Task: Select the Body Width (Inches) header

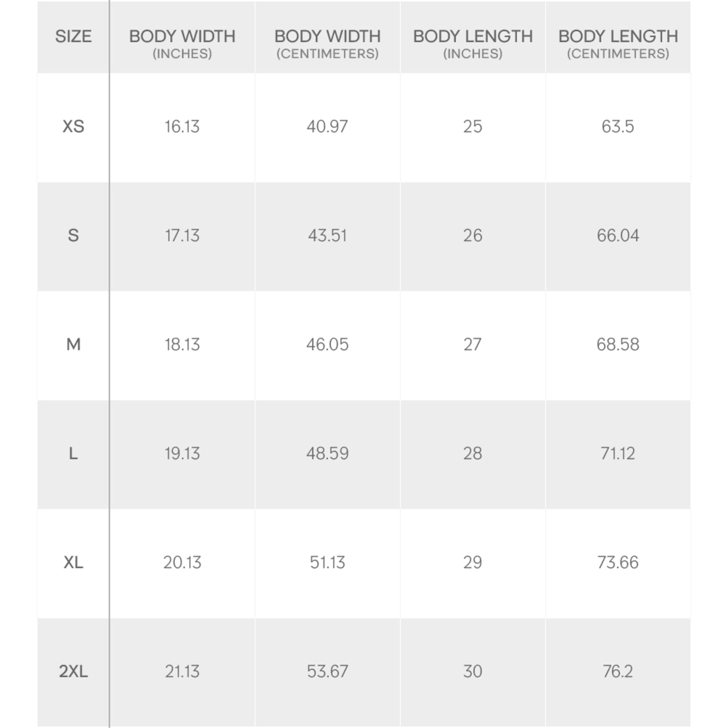Action: coord(182,43)
